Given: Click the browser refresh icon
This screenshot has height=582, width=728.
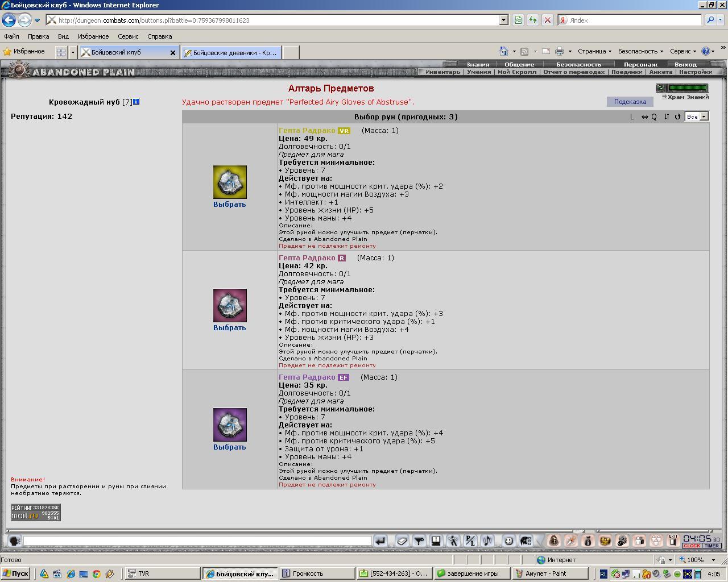Looking at the screenshot, I should [x=532, y=20].
